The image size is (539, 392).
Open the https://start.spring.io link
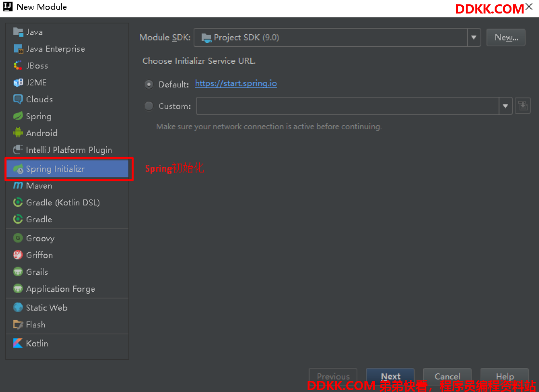coord(236,83)
